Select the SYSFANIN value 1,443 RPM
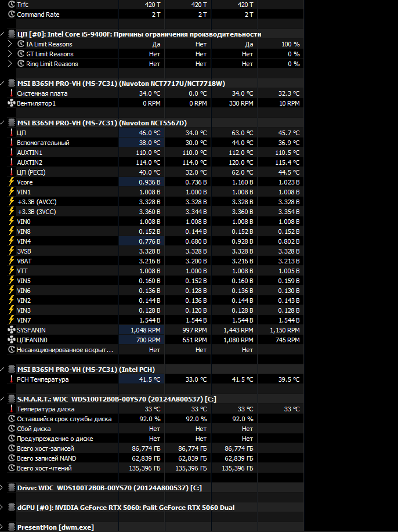Image resolution: width=398 pixels, height=532 pixels. click(x=238, y=330)
